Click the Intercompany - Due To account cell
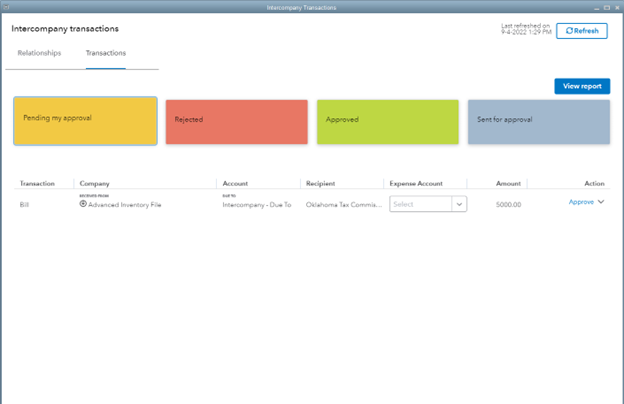The height and width of the screenshot is (404, 624). click(x=258, y=204)
